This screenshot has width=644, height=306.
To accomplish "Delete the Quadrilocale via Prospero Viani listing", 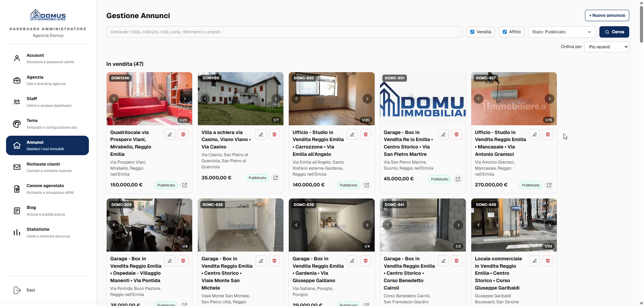I will point(183,134).
